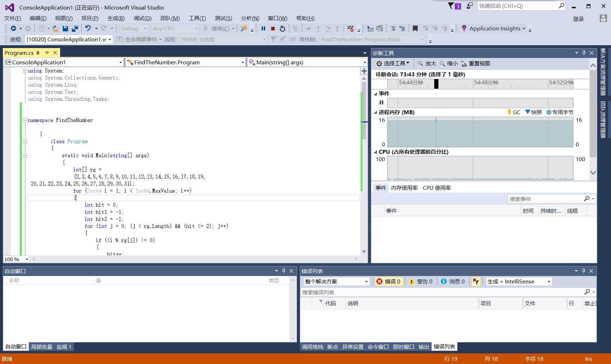
Task: Break all with the pause button
Action: coord(263,29)
